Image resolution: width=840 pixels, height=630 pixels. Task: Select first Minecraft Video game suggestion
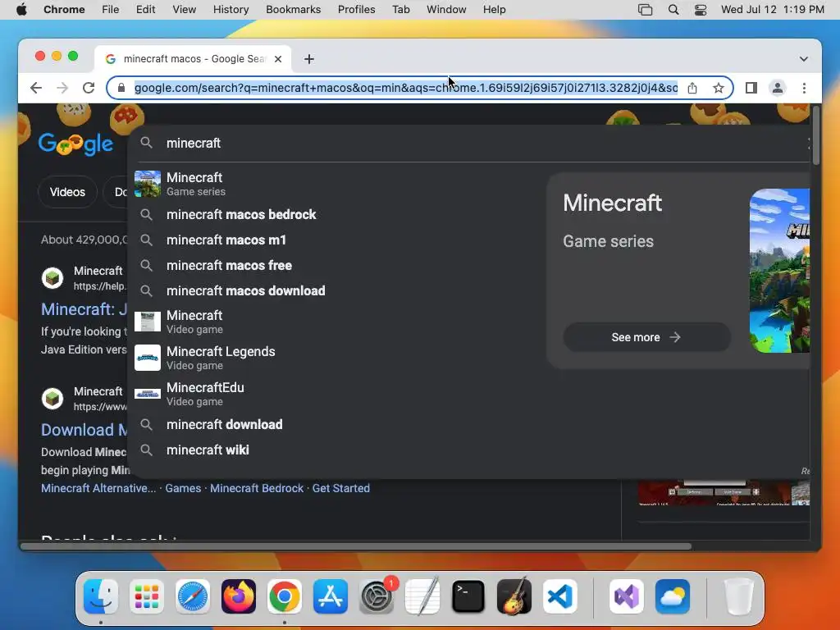[337, 322]
